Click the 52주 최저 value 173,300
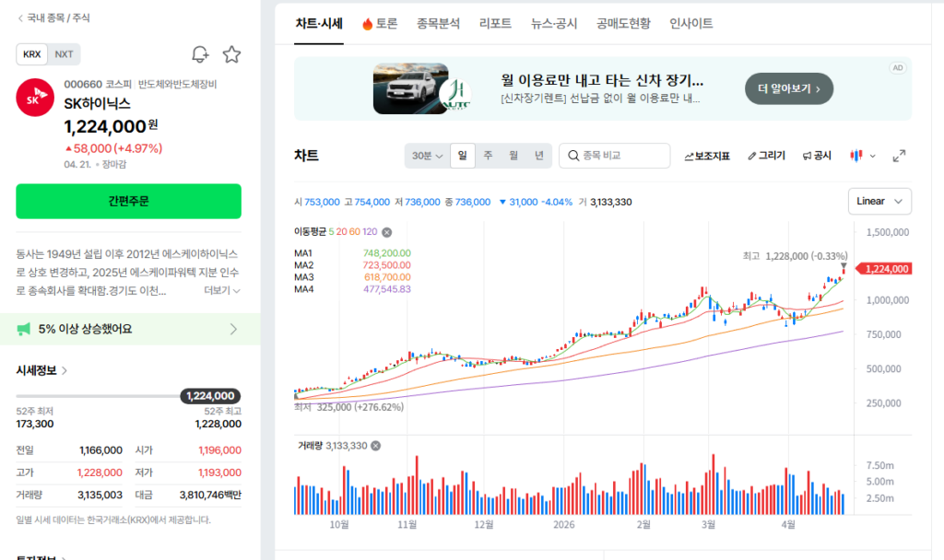The height and width of the screenshot is (560, 944). (34, 424)
